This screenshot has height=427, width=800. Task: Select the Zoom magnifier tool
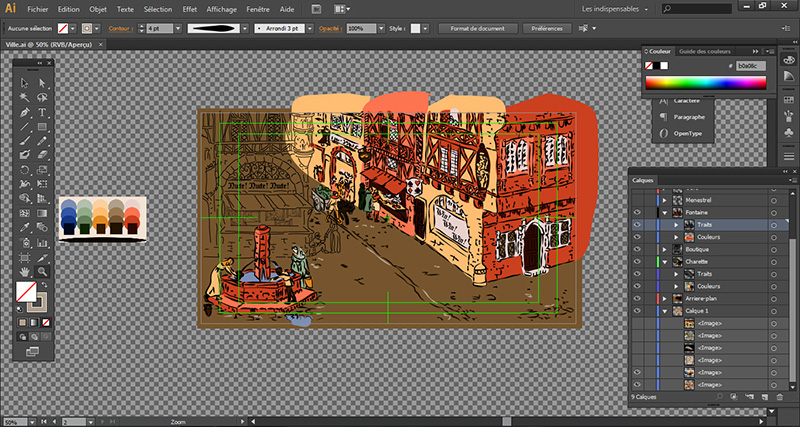click(x=43, y=271)
